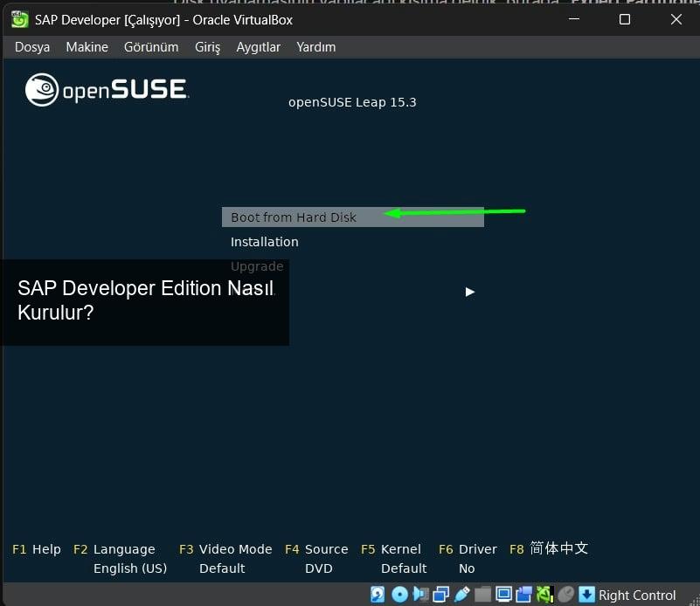Viewport: 700px width, 606px height.
Task: Click the openSUSE logo
Action: (107, 90)
